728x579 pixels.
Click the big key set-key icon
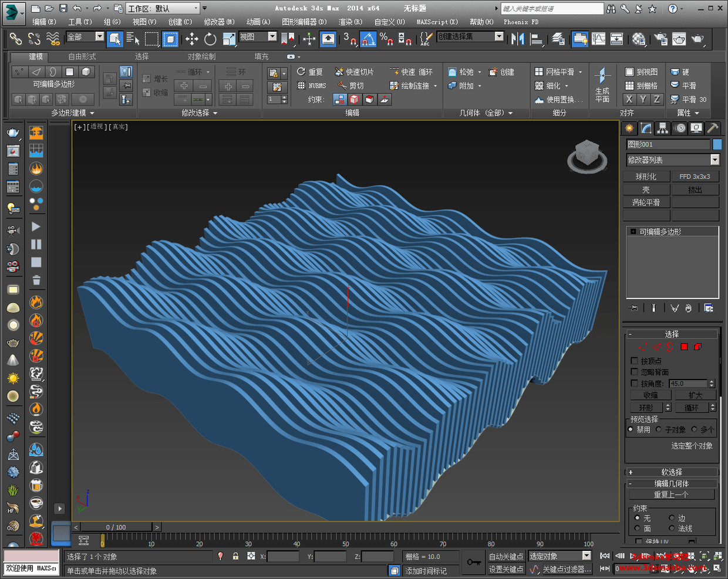click(x=474, y=562)
